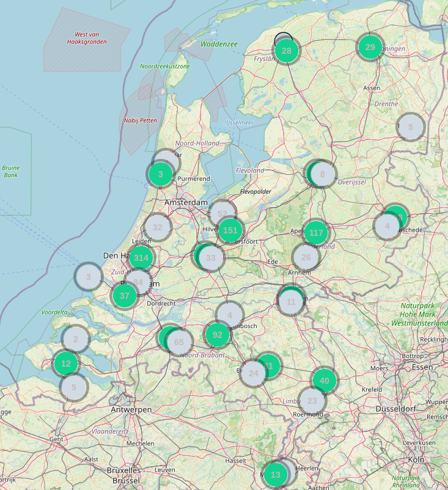This screenshot has width=448, height=490.
Task: Select the gray cluster marker labeled 32
Action: (158, 227)
